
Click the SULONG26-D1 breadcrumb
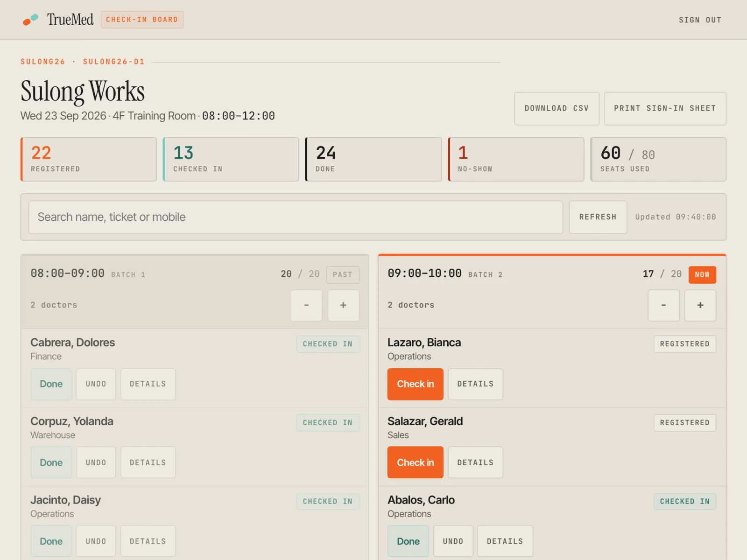(114, 62)
